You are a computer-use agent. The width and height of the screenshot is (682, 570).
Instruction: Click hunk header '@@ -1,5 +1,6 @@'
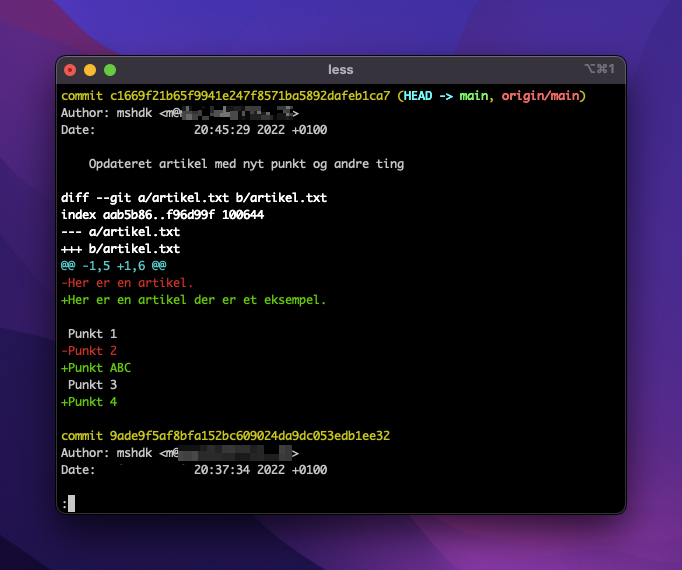click(x=114, y=265)
